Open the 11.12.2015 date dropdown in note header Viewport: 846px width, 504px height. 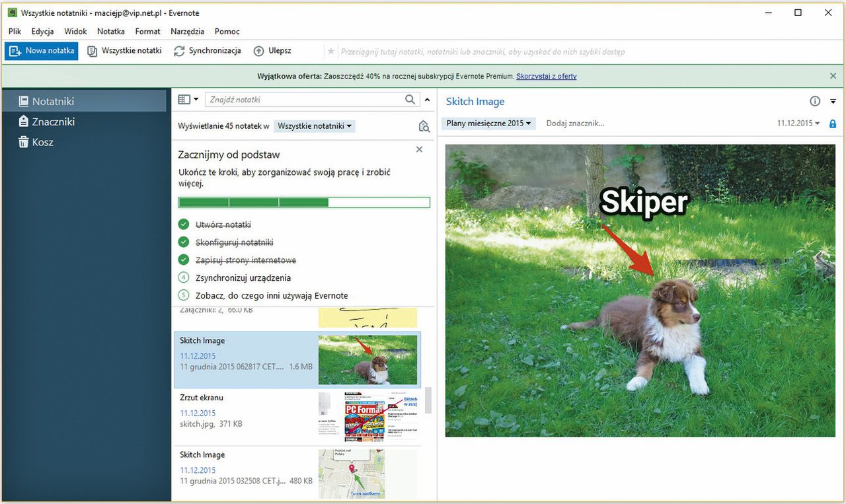[798, 124]
